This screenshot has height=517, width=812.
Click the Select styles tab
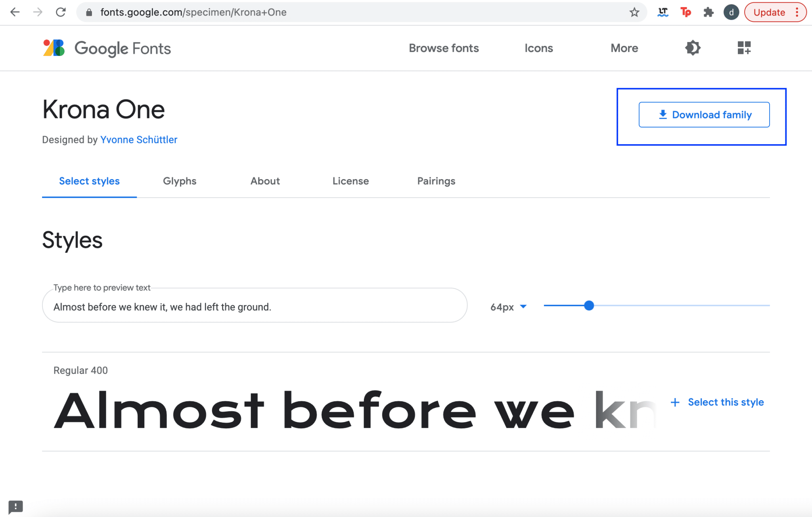point(89,181)
